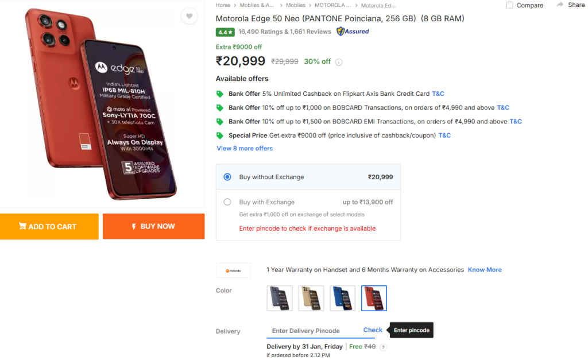Open Home from the breadcrumb trail
Viewport: 588px width, 364px height.
222,5
